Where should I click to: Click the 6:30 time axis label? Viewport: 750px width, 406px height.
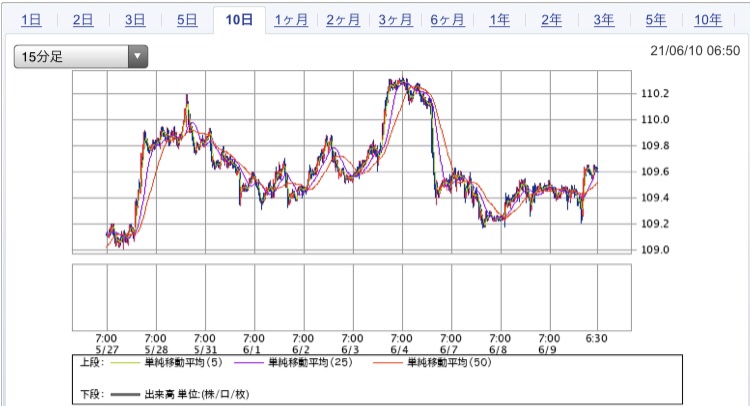point(596,338)
